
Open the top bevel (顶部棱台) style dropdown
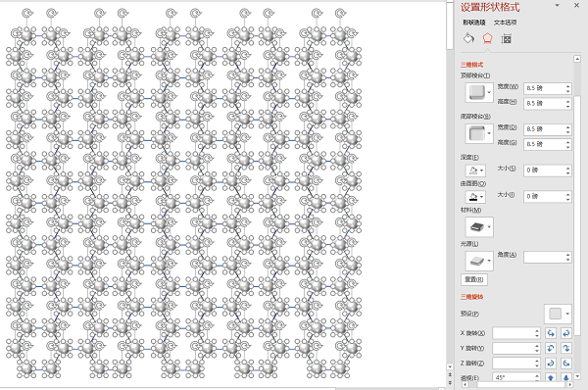click(479, 92)
